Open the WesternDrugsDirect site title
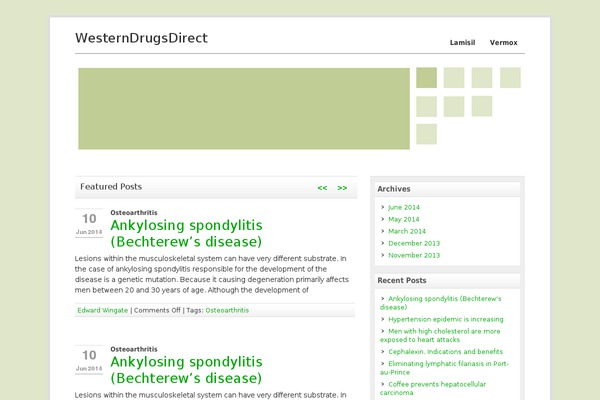Viewport: 600px width, 400px height. [x=141, y=38]
